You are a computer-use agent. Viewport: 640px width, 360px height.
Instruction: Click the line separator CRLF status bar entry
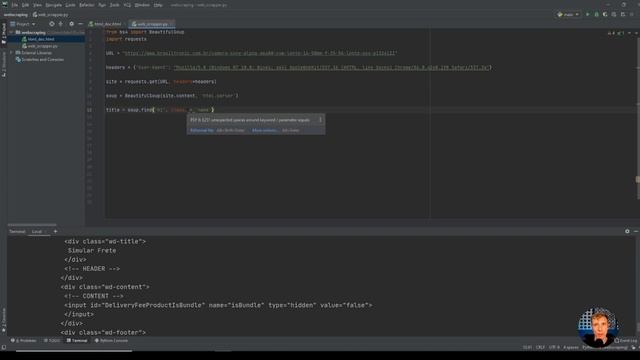tap(540, 347)
